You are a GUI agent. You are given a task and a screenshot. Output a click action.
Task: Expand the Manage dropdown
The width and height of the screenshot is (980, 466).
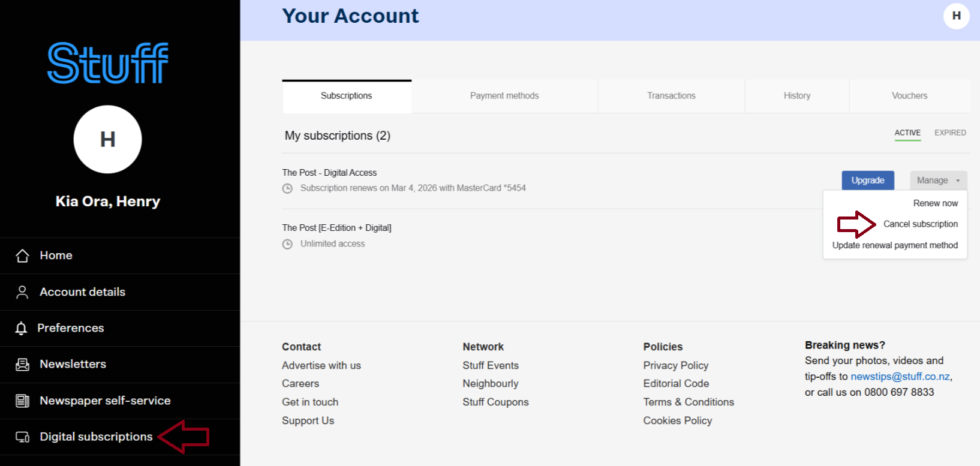pyautogui.click(x=938, y=181)
